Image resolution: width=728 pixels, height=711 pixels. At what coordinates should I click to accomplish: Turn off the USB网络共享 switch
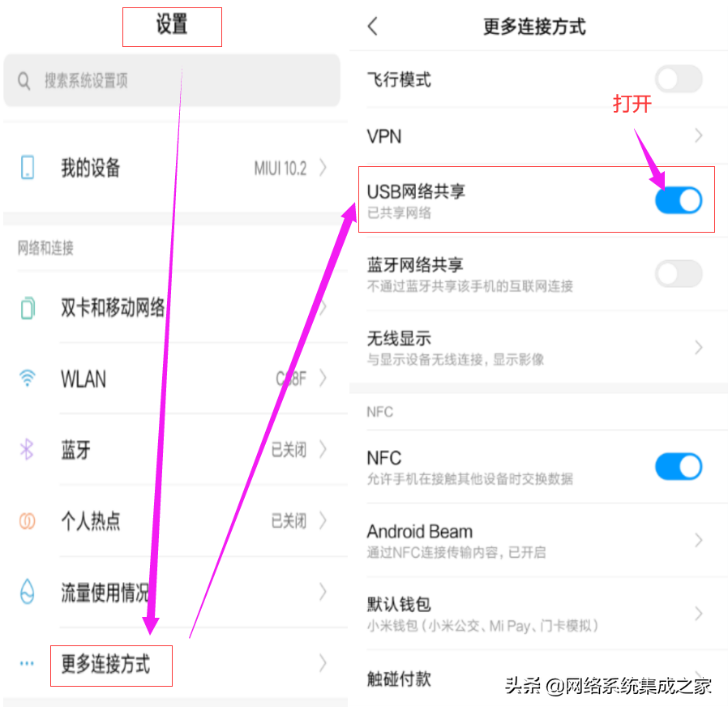pyautogui.click(x=679, y=200)
